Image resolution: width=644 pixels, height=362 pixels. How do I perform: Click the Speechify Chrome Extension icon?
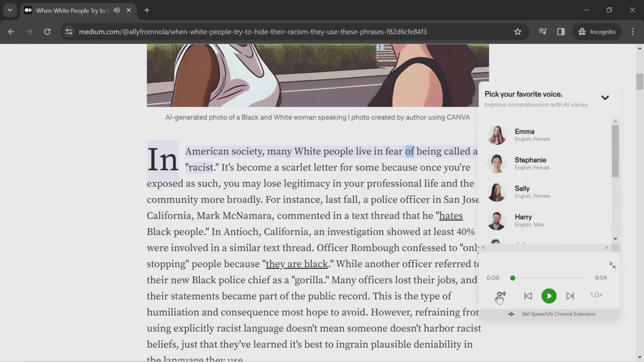coord(511,314)
